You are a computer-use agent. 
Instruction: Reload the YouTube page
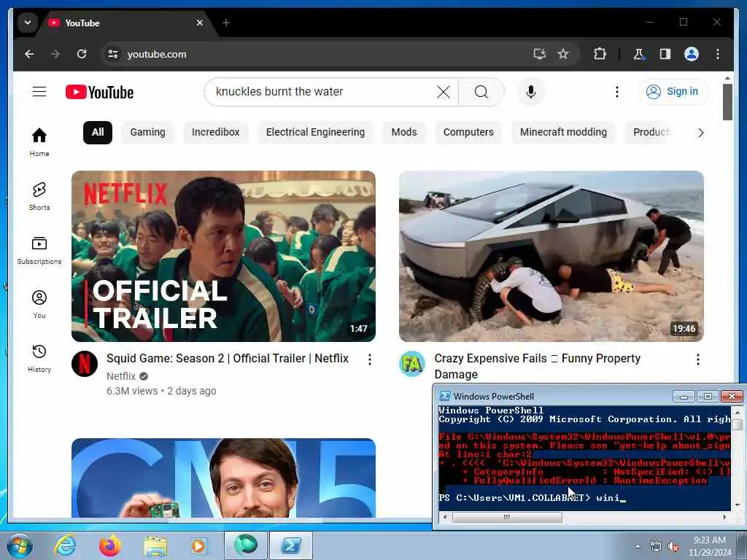82,54
